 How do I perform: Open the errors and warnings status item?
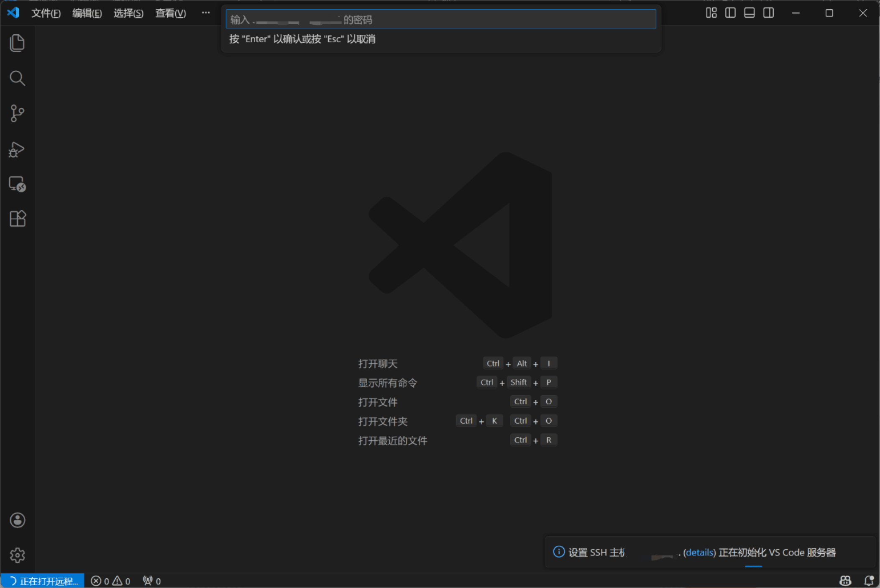[110, 581]
